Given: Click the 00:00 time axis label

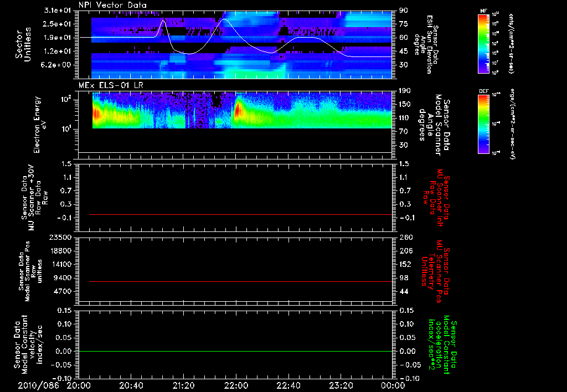Looking at the screenshot, I should click(x=393, y=385).
